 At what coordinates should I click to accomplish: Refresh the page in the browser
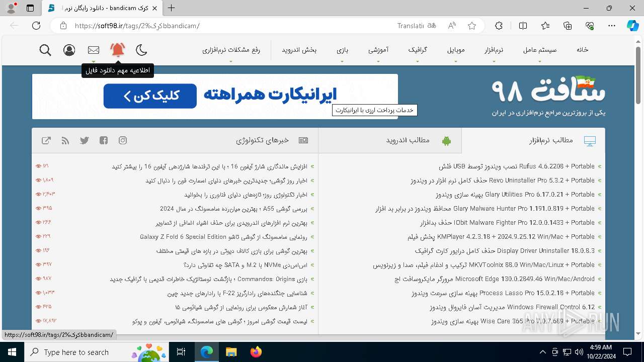[x=36, y=26]
